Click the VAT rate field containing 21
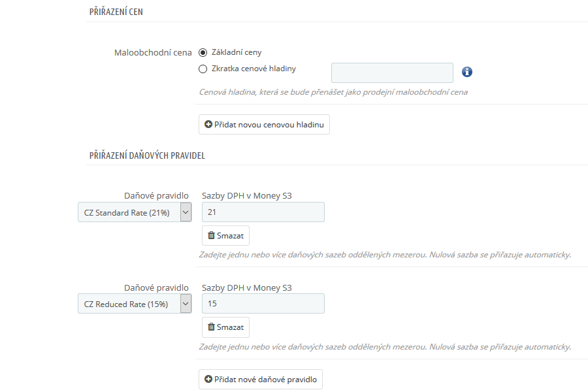588x392 pixels. (263, 212)
